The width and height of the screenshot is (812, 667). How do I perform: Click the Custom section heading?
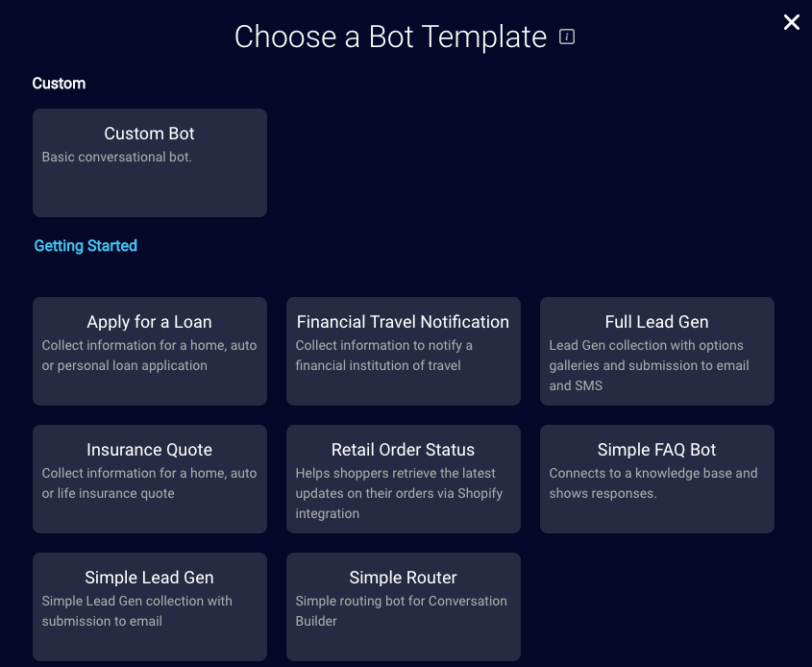[59, 84]
